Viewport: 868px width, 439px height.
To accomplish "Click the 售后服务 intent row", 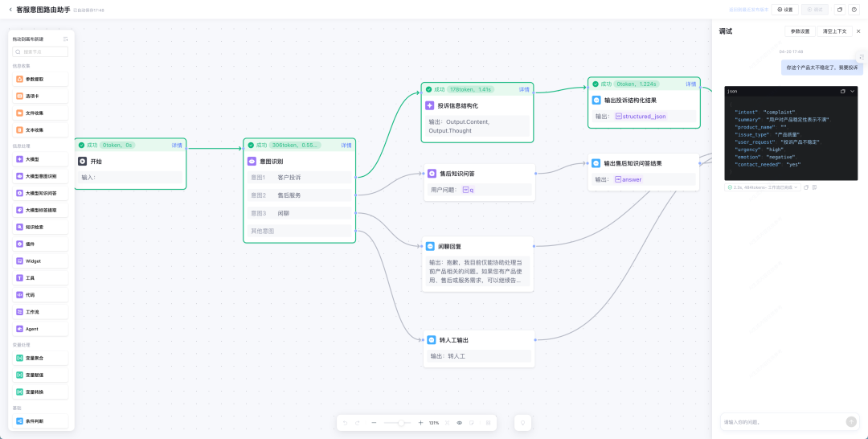I will click(300, 195).
